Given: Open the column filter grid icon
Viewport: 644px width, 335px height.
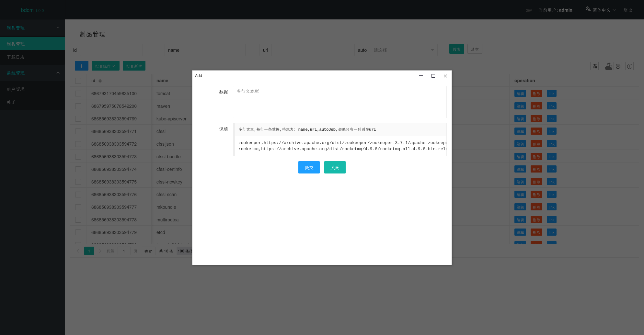Looking at the screenshot, I should click(594, 66).
